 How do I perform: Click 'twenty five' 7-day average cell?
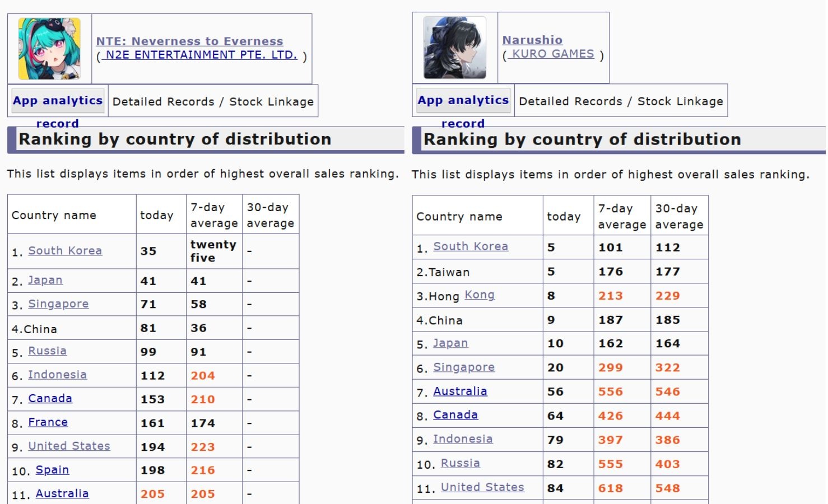[214, 251]
